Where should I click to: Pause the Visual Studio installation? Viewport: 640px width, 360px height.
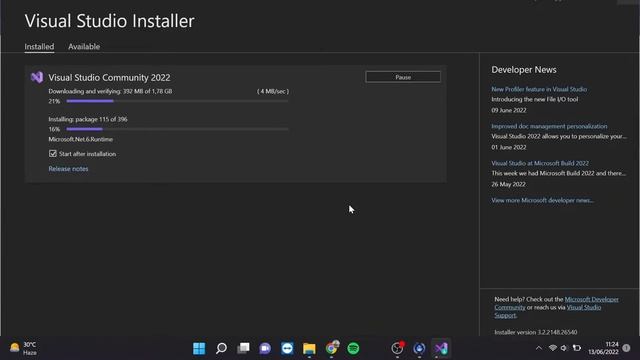[403, 77]
